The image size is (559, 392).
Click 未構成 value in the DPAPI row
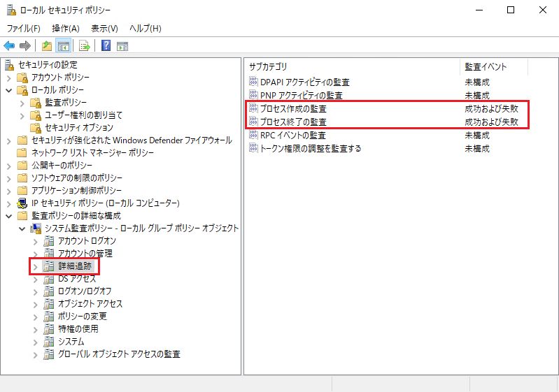point(477,82)
